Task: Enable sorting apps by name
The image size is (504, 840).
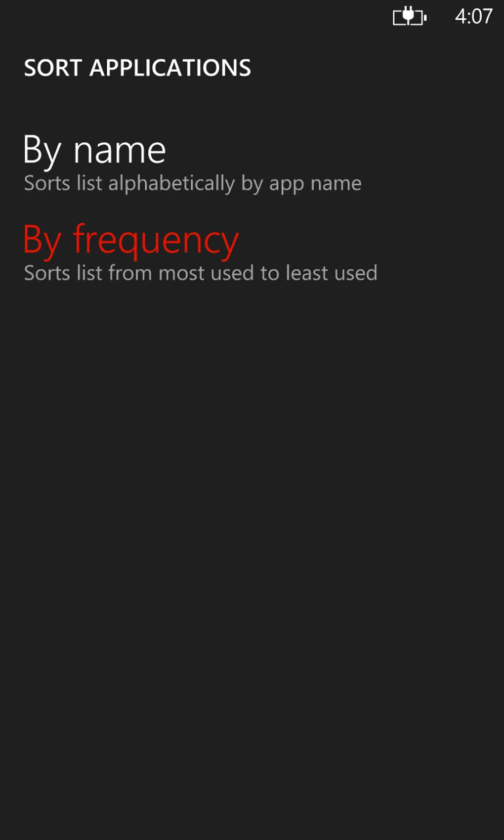Action: 94,150
